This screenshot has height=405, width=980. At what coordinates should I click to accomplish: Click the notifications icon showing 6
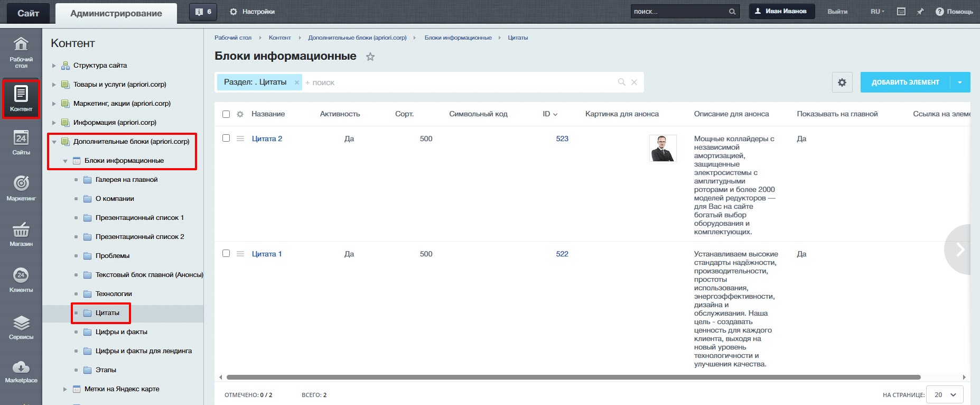point(203,12)
